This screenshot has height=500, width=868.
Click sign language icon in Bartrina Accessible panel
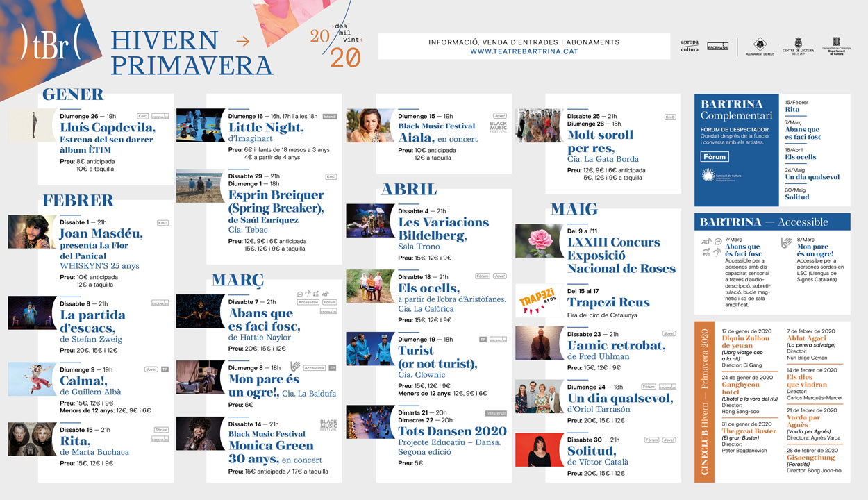tap(786, 242)
